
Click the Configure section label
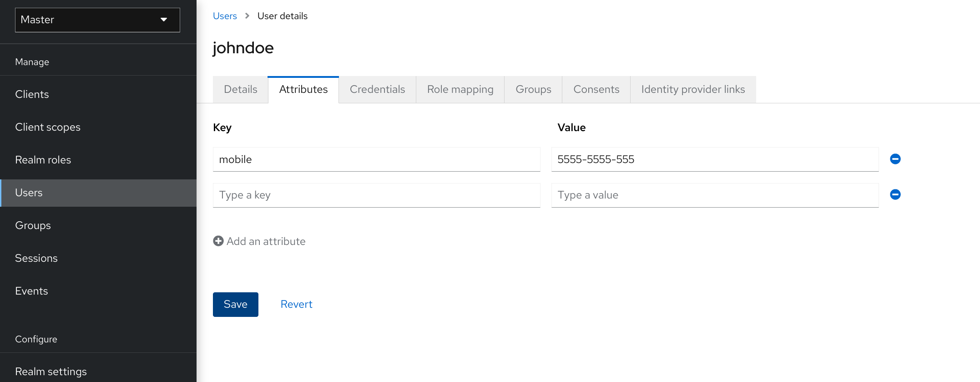coord(36,339)
